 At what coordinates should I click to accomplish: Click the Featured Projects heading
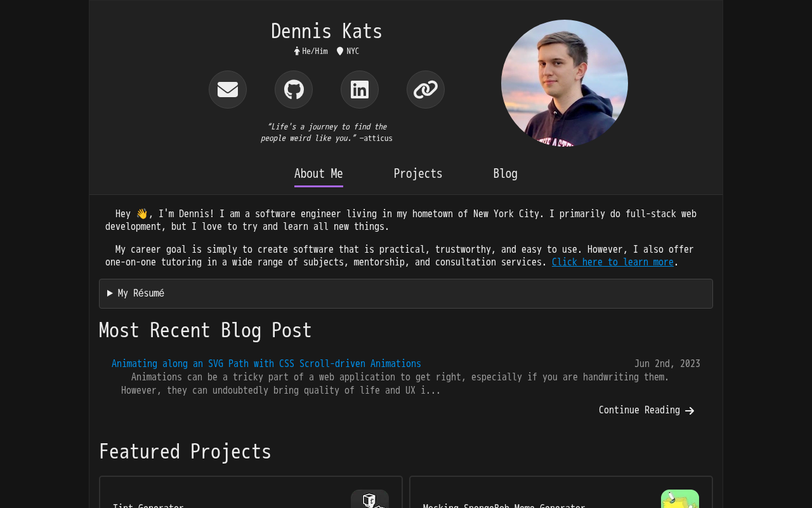pyautogui.click(x=185, y=451)
